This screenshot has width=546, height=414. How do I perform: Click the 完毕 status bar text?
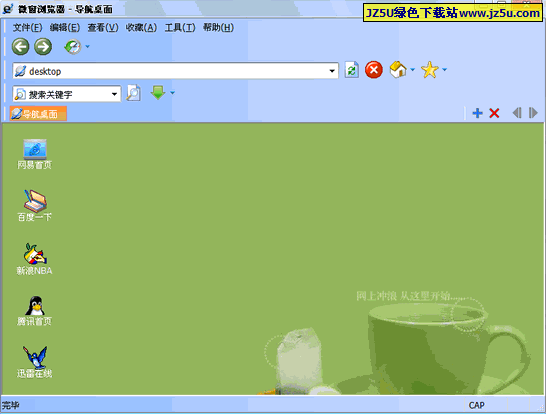[x=10, y=405]
